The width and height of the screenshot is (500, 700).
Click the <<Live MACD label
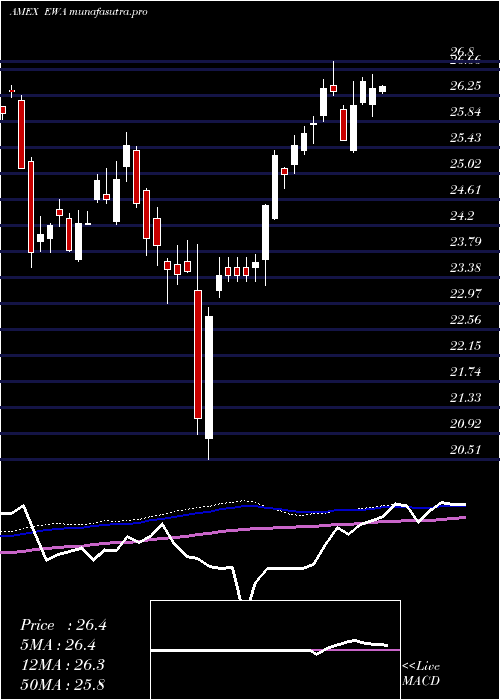[x=421, y=673]
